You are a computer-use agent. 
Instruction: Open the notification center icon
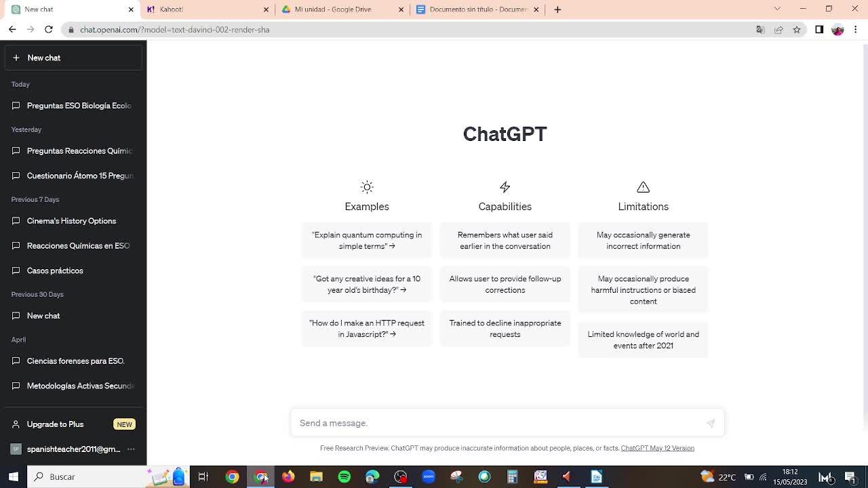tap(850, 477)
